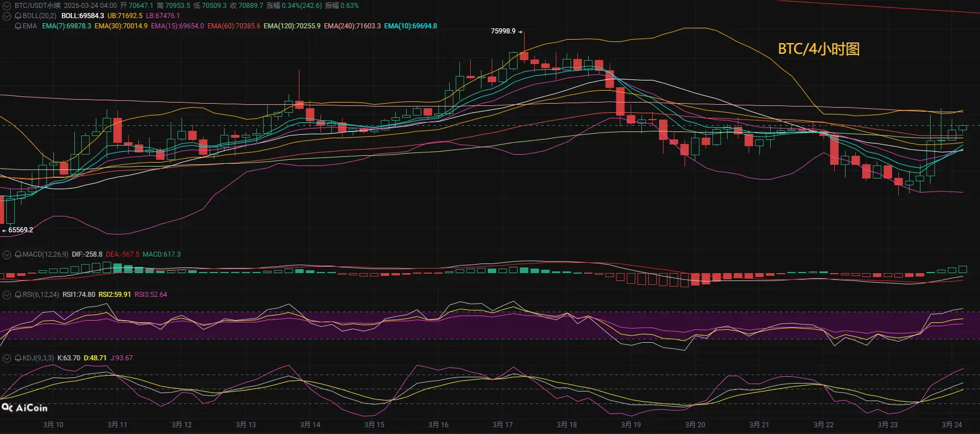Select the DIF:-258.8 value
Screen dimensions: 980x434
87,254
